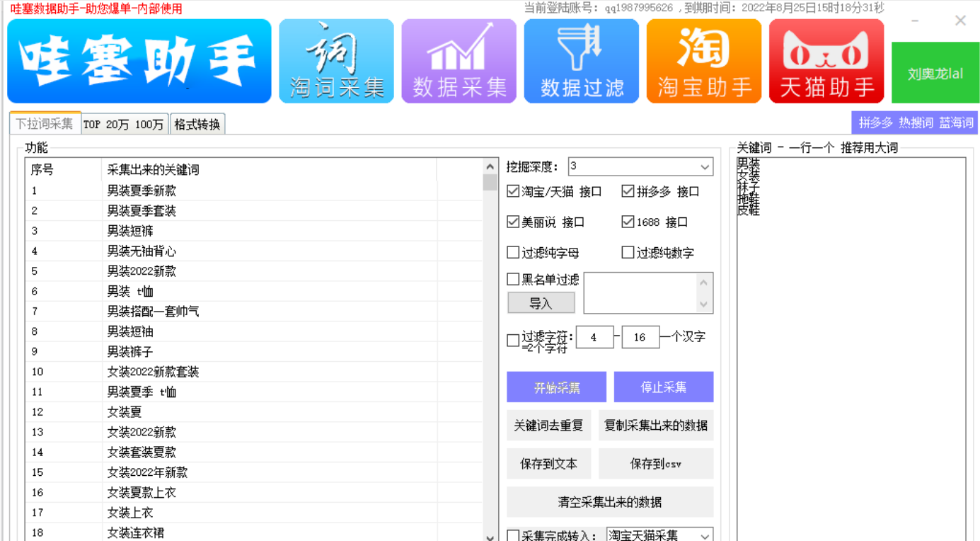Viewport: 980px width, 541px height.
Task: Enable 黑名单过滤 filtering
Action: click(513, 279)
